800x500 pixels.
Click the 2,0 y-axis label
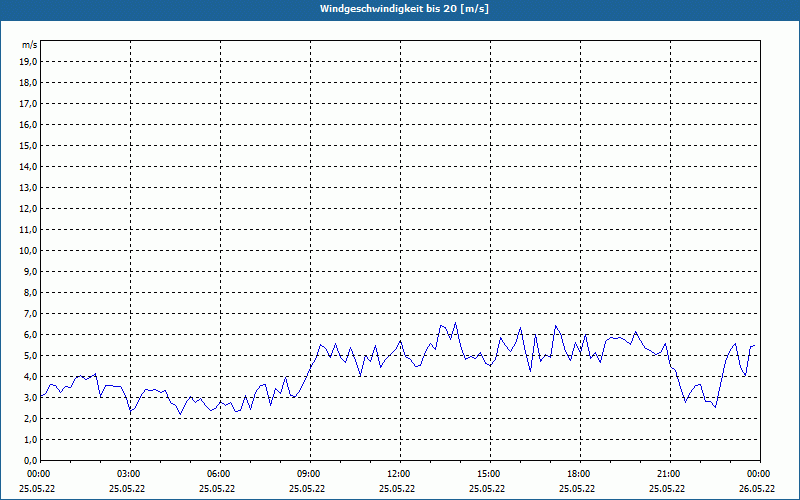coord(30,418)
